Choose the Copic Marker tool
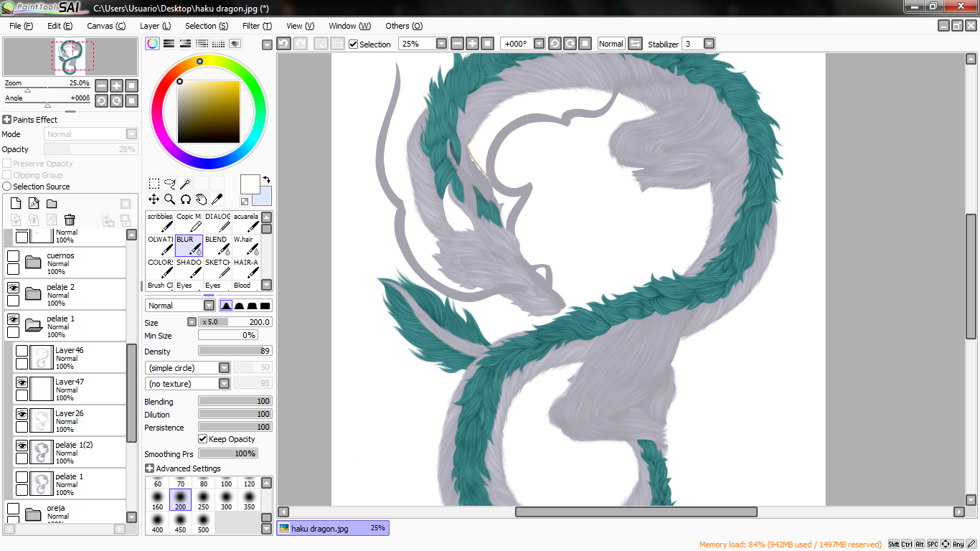The height and width of the screenshot is (551, 980). point(189,222)
